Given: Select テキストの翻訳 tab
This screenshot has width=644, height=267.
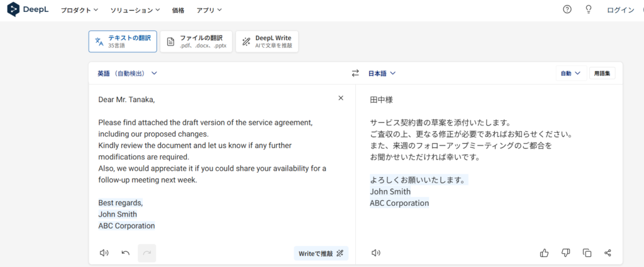Looking at the screenshot, I should pos(123,42).
